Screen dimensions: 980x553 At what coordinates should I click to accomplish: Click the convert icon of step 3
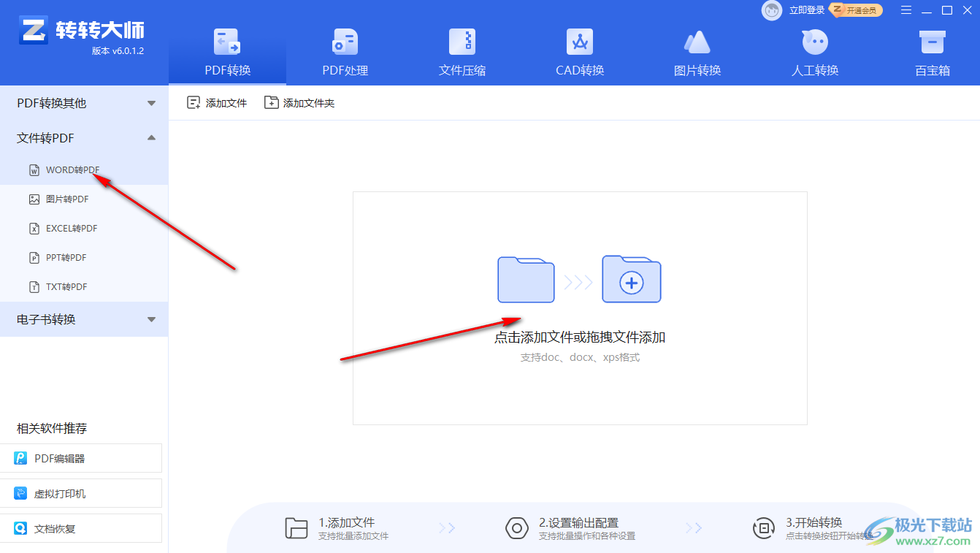(x=764, y=528)
